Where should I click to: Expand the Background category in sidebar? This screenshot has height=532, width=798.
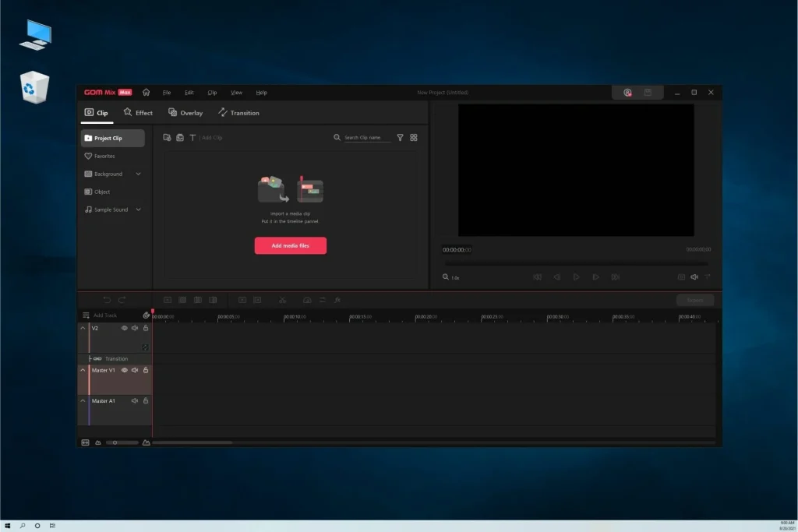coord(136,174)
